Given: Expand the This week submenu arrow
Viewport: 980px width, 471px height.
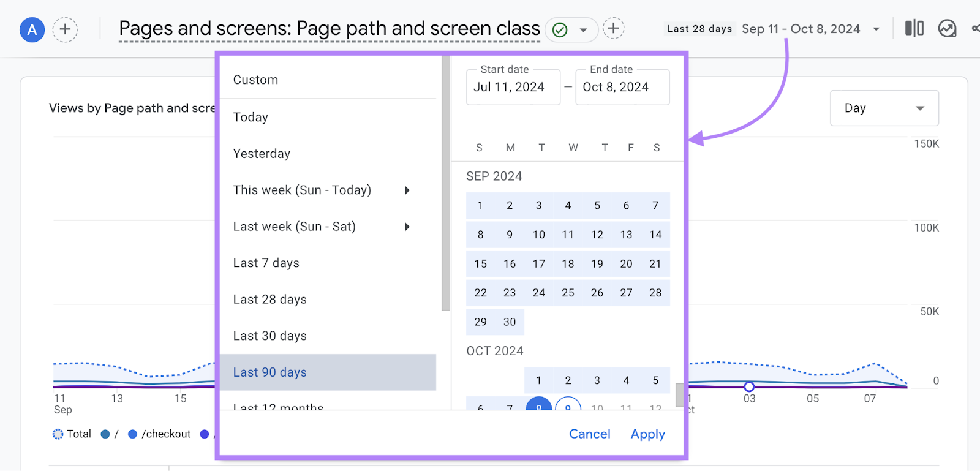Looking at the screenshot, I should (407, 190).
